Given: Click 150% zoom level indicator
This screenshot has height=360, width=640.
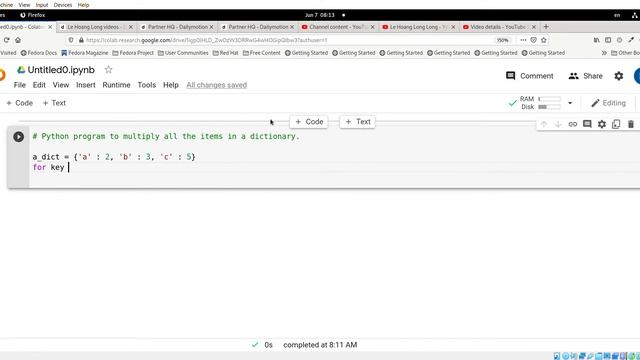Looking at the screenshot, I should (x=502, y=40).
